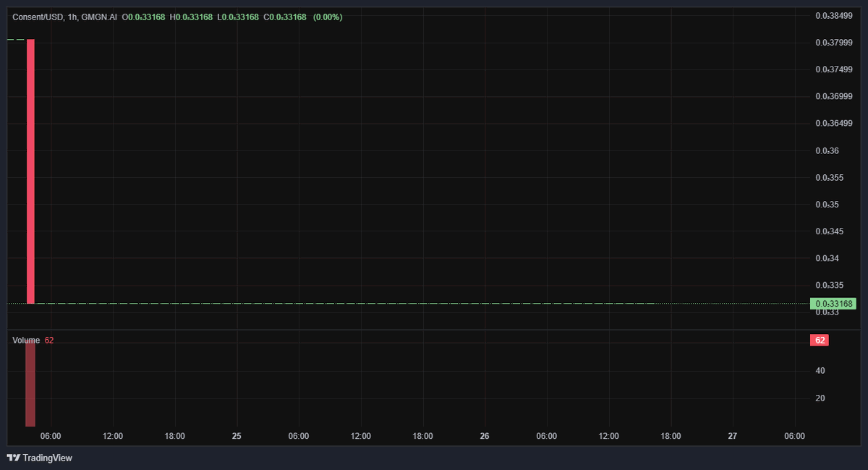Click the 0.0₅335 price axis label

[x=829, y=286]
